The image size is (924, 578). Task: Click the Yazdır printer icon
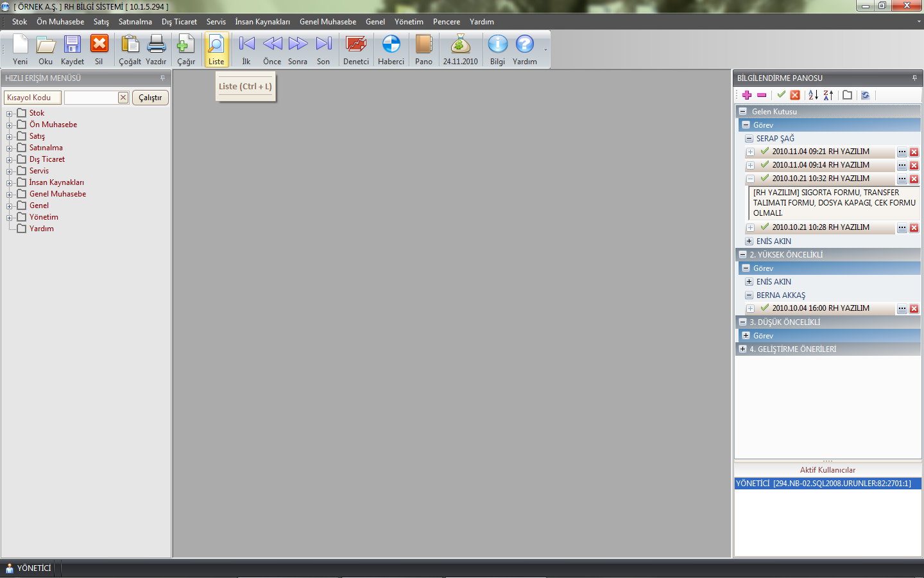pyautogui.click(x=156, y=49)
